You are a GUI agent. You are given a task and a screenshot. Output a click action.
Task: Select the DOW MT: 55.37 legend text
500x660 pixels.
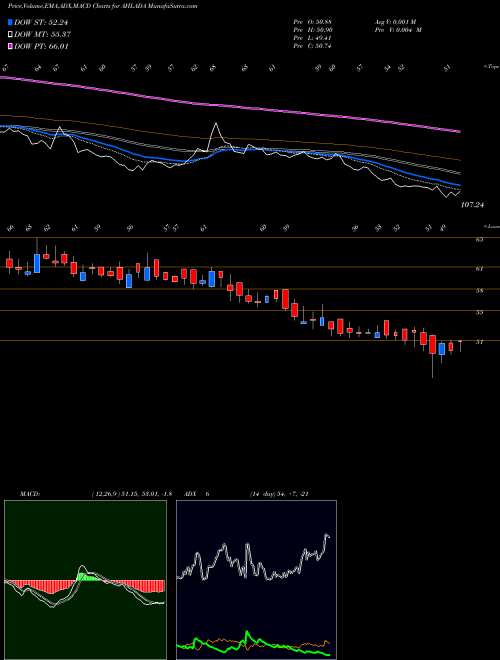pos(42,35)
